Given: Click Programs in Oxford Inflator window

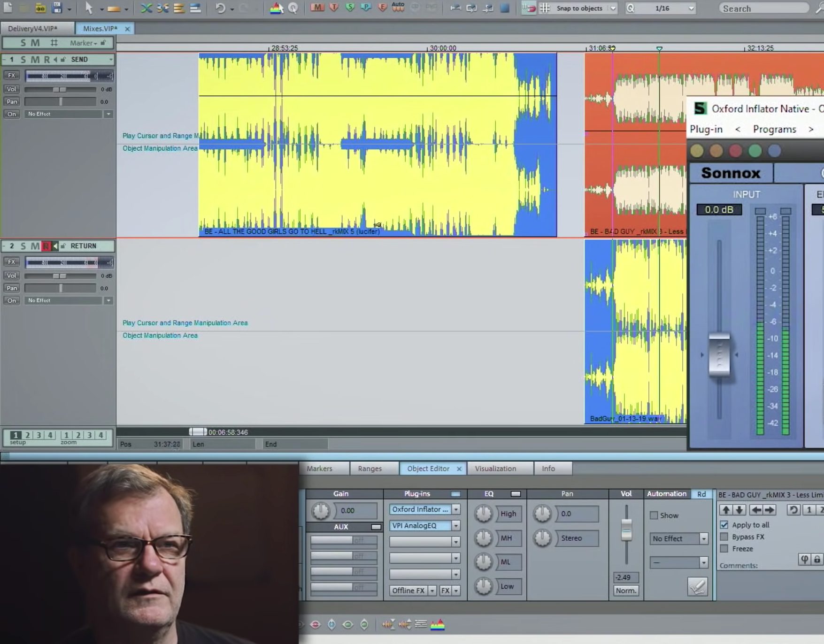Looking at the screenshot, I should tap(775, 129).
